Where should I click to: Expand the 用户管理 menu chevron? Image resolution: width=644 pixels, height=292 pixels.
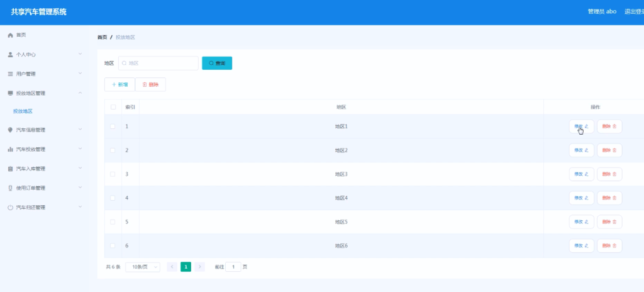(80, 73)
